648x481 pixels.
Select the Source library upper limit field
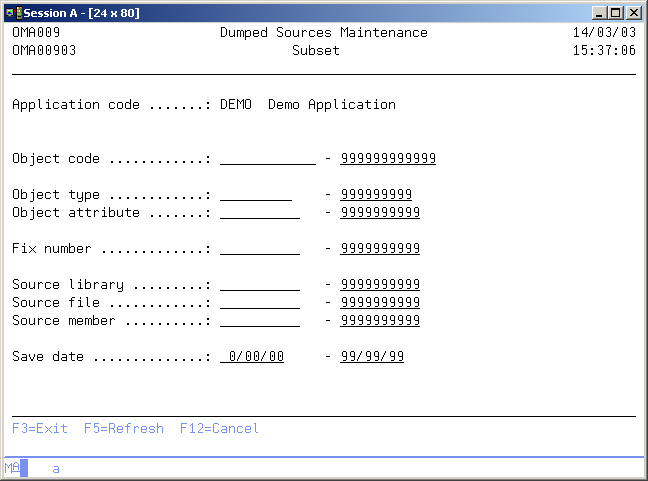[380, 284]
